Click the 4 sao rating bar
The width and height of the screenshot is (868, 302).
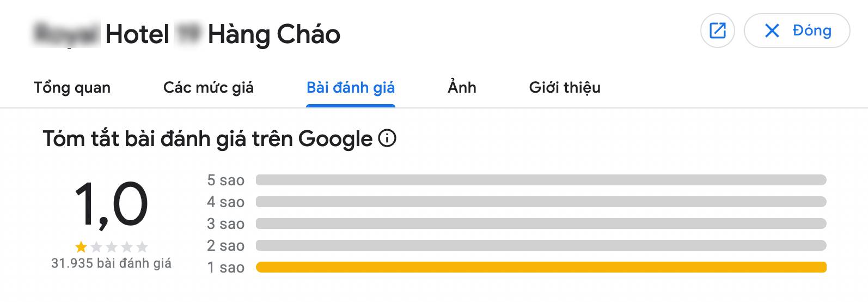tap(541, 202)
